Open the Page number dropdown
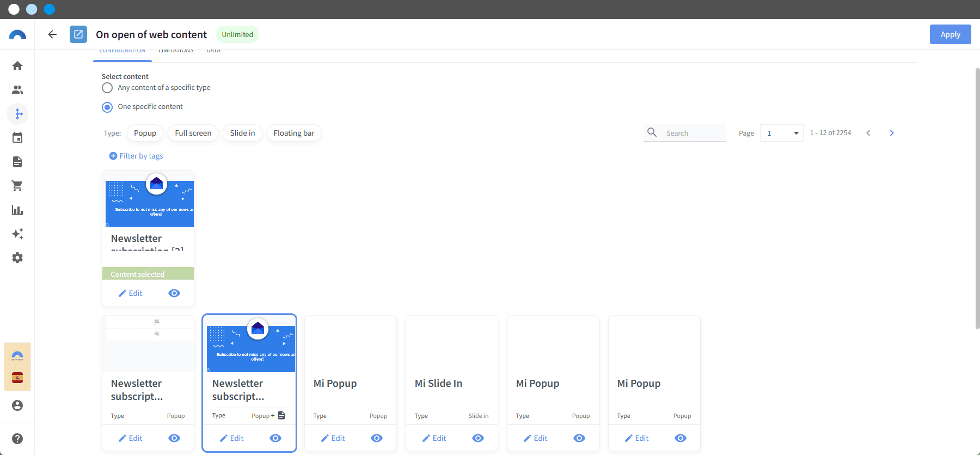This screenshot has width=980, height=455. (x=782, y=133)
